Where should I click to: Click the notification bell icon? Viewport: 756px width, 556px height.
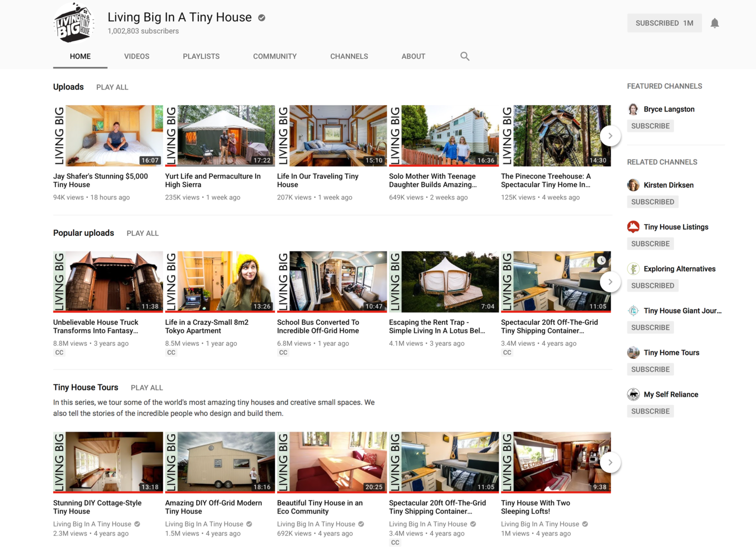pos(714,23)
